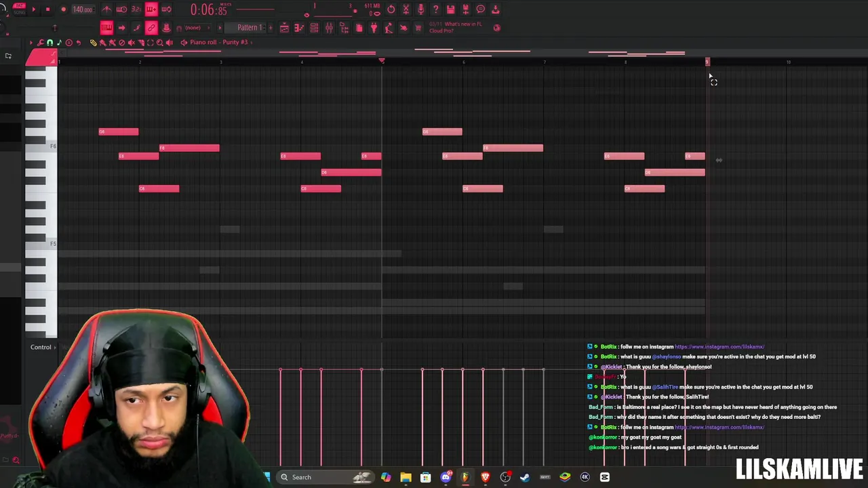Open the Playlist window icon
The image size is (868, 488).
point(284,28)
